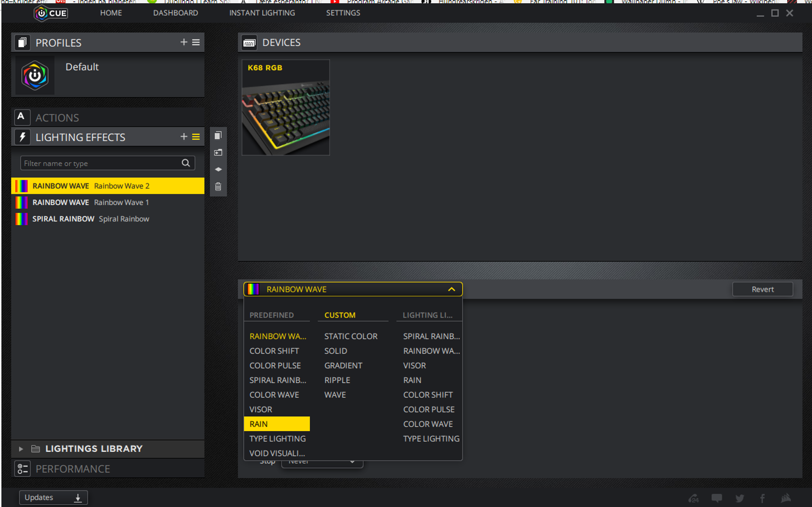Screen dimensions: 812x507
Task: Select RIPPLE custom effect
Action: [337, 380]
